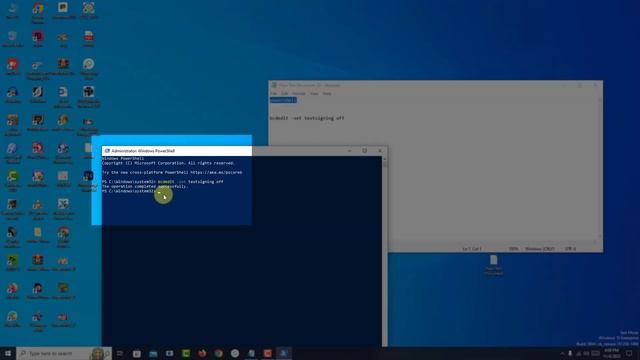Viewport: 640px width, 360px height.
Task: Click the Notepad vertical scrollbar
Action: coord(600,169)
